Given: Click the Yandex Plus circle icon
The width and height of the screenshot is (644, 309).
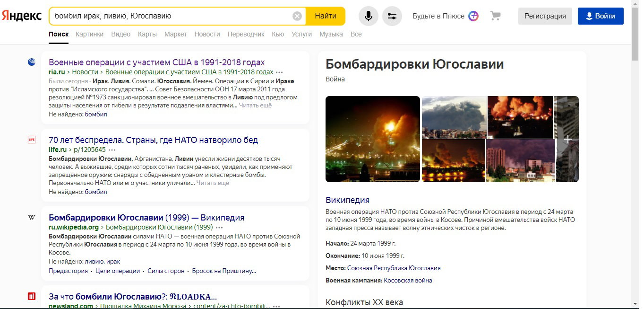Looking at the screenshot, I should [473, 16].
